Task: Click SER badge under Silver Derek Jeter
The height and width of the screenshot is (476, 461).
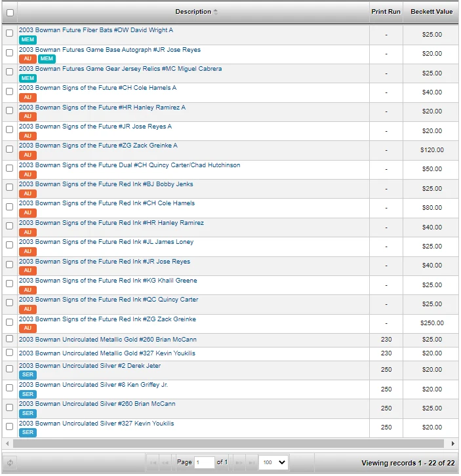Action: click(x=28, y=374)
